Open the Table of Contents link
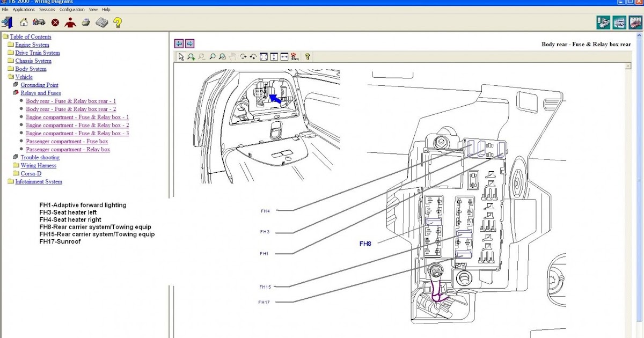644x338 pixels. pos(31,36)
